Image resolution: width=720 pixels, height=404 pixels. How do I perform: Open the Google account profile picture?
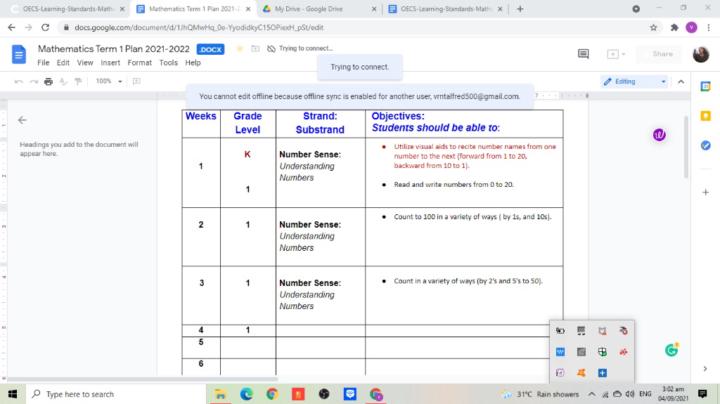pyautogui.click(x=701, y=55)
